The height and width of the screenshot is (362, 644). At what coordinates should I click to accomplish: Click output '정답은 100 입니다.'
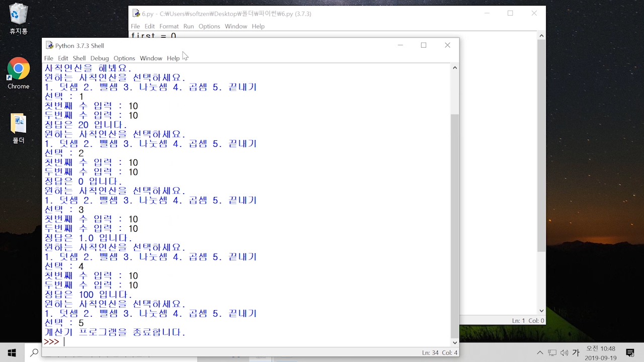[x=88, y=295]
